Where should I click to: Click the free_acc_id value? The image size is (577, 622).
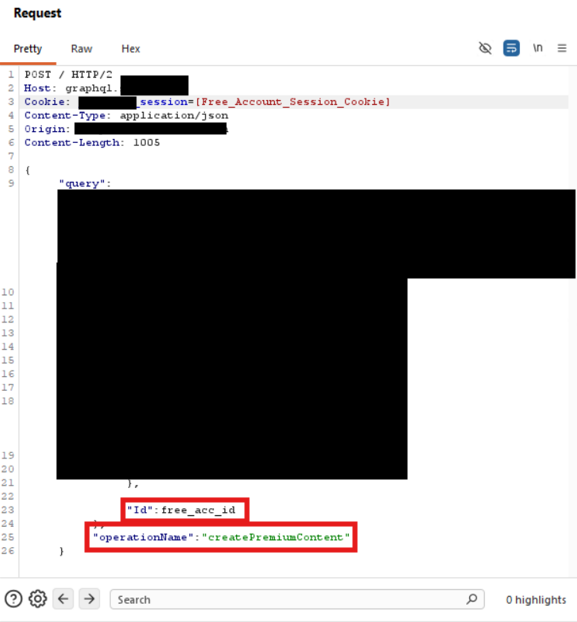[x=198, y=510]
